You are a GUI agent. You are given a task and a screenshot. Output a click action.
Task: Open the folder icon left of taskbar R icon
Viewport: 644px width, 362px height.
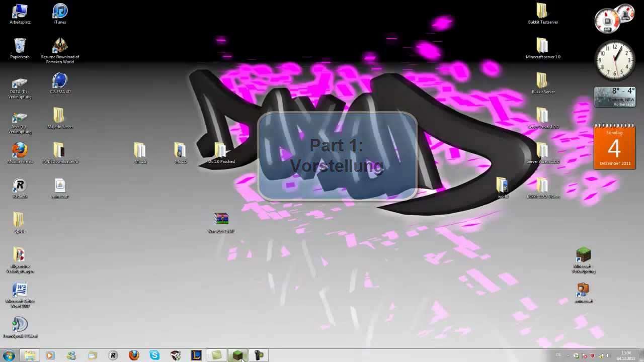[92, 355]
